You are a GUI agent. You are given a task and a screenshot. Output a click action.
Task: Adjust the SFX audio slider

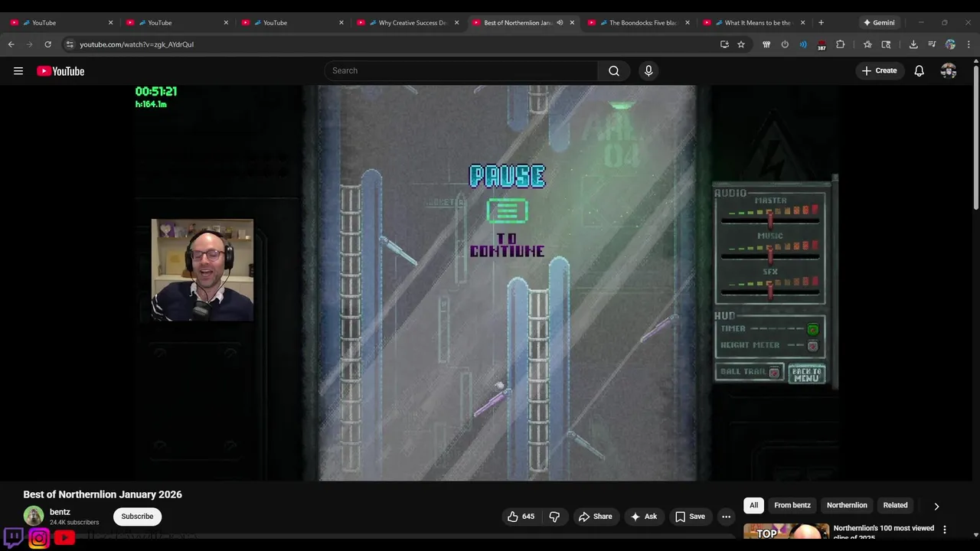[771, 291]
